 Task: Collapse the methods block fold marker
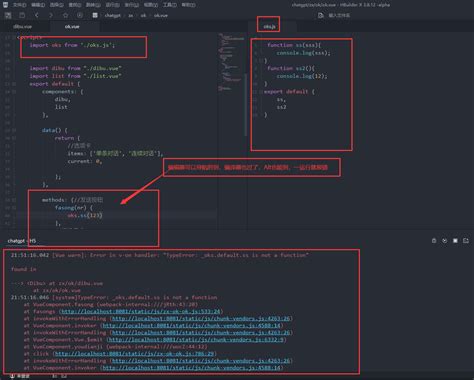(x=14, y=200)
